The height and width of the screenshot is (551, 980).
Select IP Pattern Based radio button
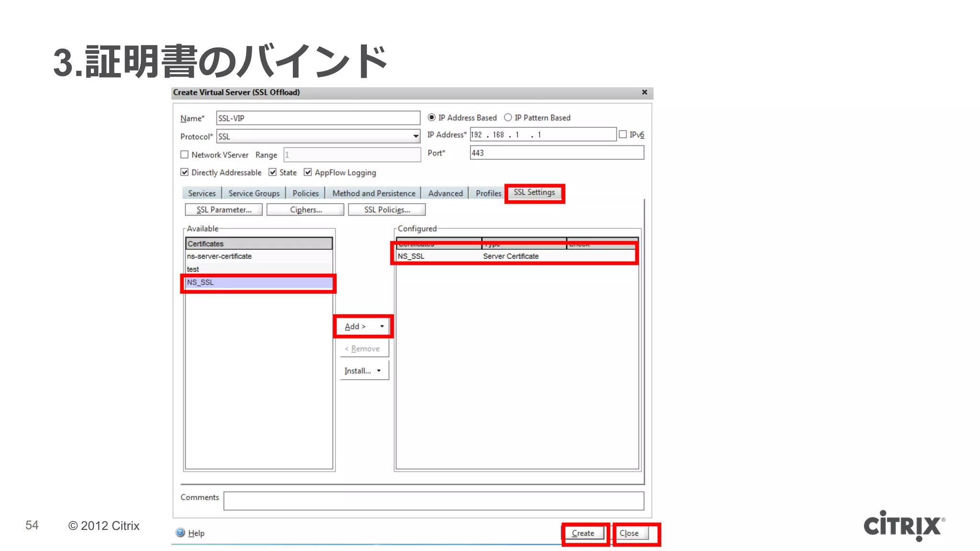point(508,117)
